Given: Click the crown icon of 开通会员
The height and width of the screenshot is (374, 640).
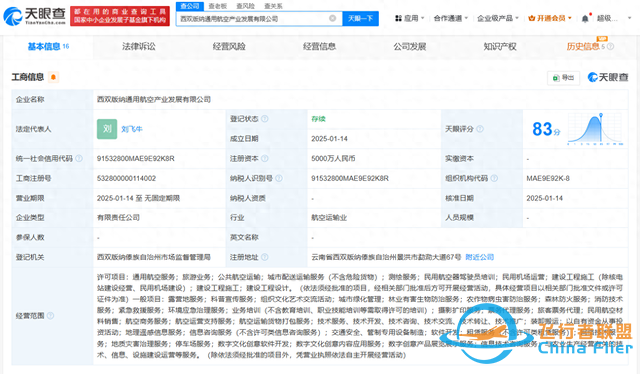Looking at the screenshot, I should [x=531, y=18].
